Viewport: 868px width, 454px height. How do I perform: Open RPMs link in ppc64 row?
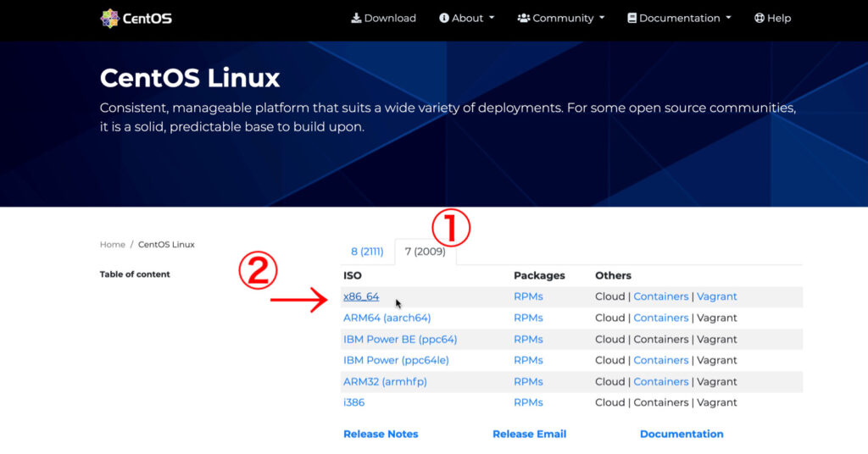pos(528,339)
